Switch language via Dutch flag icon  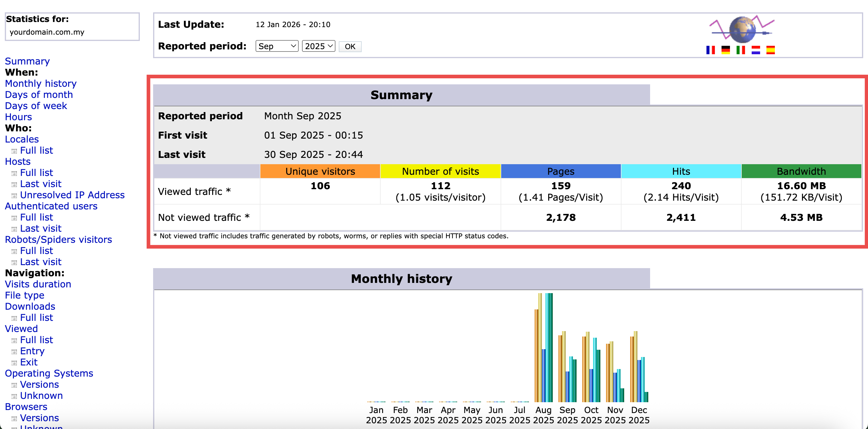click(756, 50)
